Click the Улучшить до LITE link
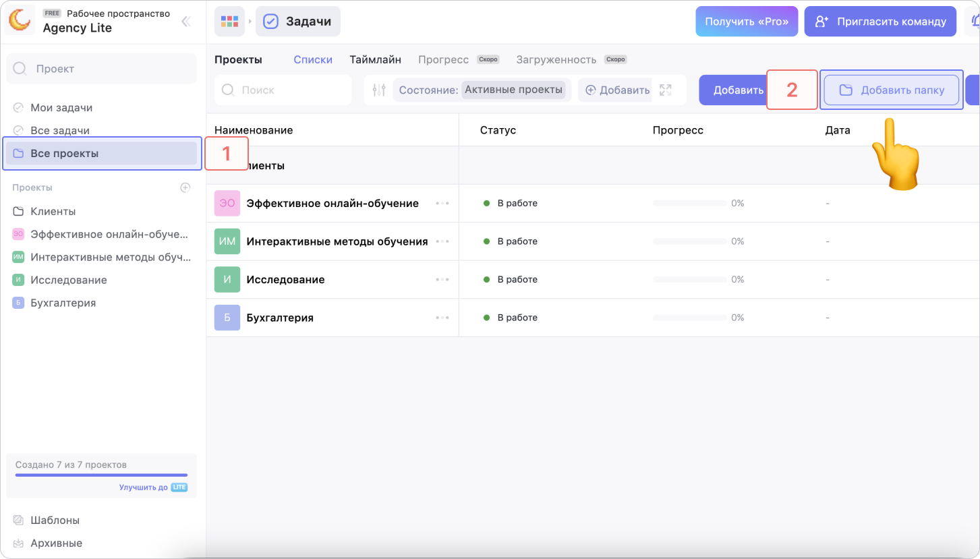This screenshot has width=980, height=559. coord(153,488)
